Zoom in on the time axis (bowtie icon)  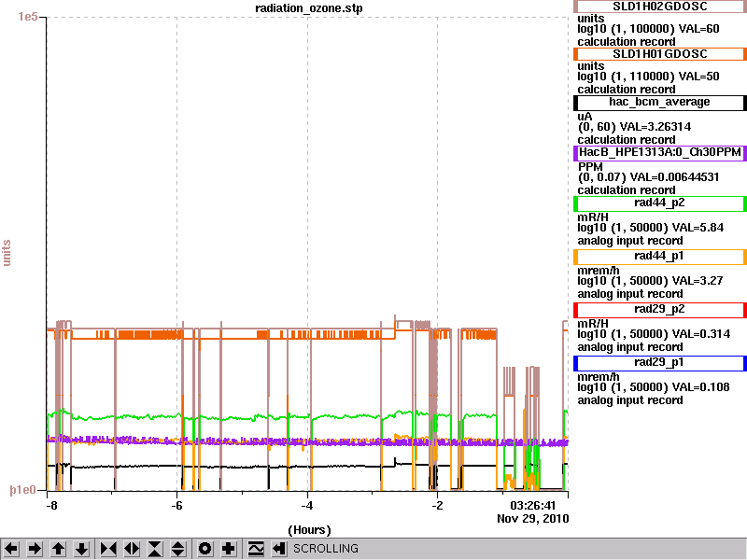pyautogui.click(x=108, y=549)
